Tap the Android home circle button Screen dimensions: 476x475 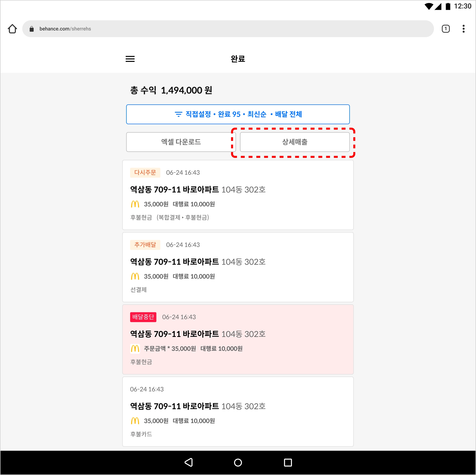238,462
